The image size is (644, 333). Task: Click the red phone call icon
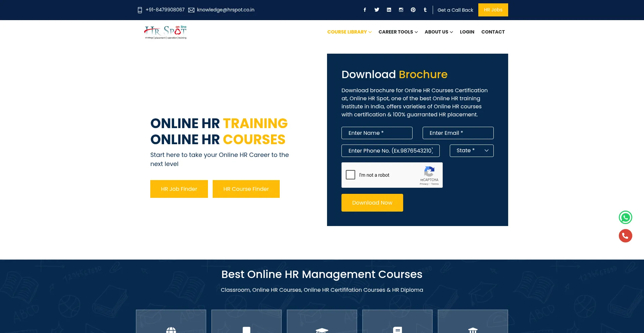pyautogui.click(x=625, y=236)
